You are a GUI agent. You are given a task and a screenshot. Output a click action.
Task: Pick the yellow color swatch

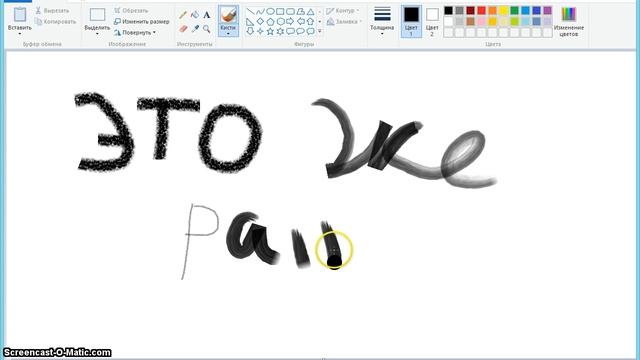[x=504, y=11]
